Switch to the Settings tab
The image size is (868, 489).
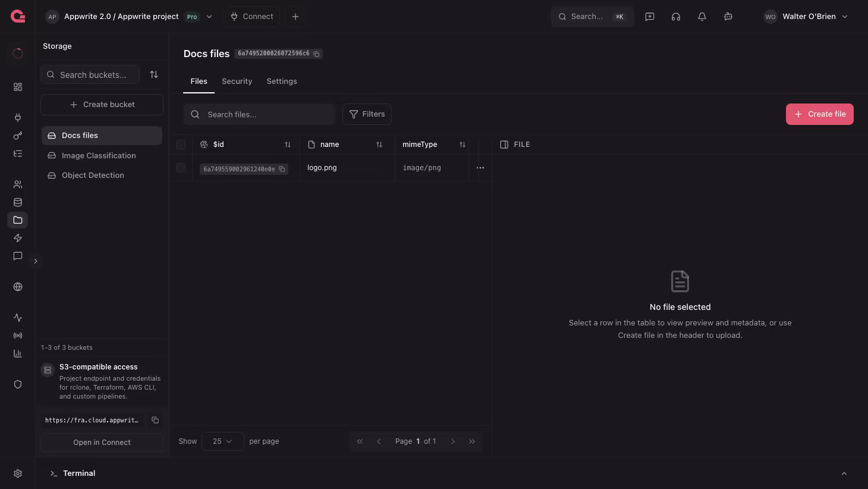pos(282,81)
